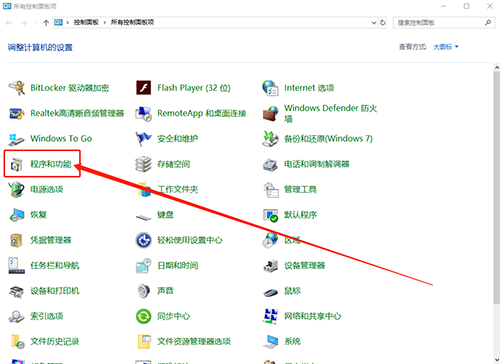Click the vertical scrollbar thumb
This screenshot has height=364, width=500.
pyautogui.click(x=497, y=187)
